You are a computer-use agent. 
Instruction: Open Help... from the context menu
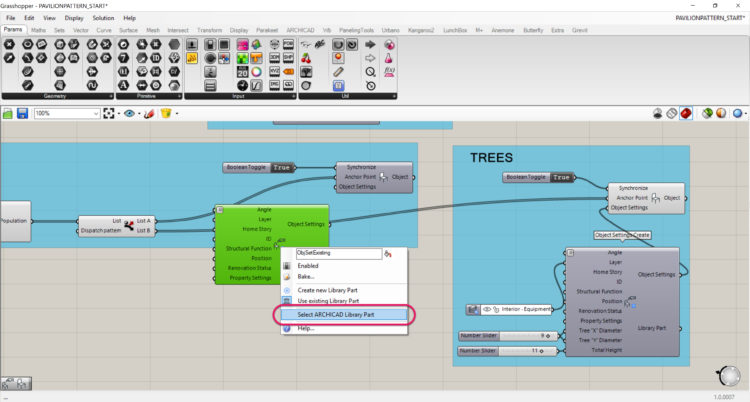[x=306, y=328]
